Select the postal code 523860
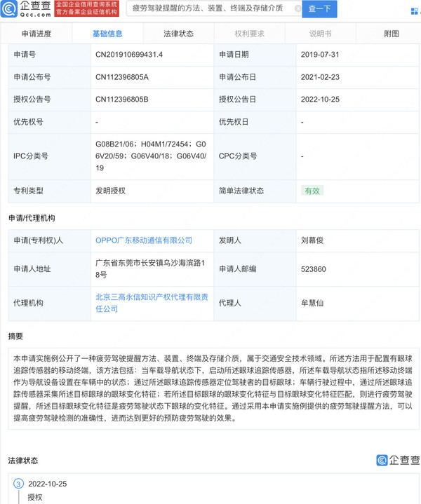Image resolution: width=421 pixels, height=504 pixels. pos(313,269)
